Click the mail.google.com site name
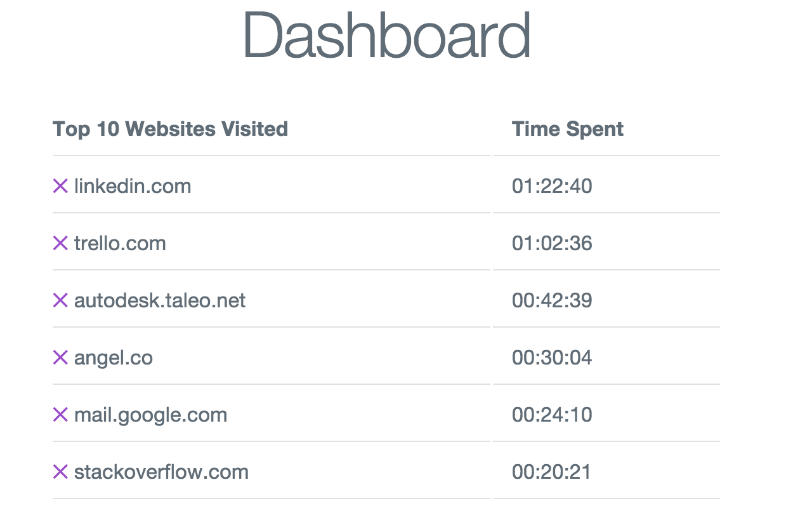 click(150, 415)
